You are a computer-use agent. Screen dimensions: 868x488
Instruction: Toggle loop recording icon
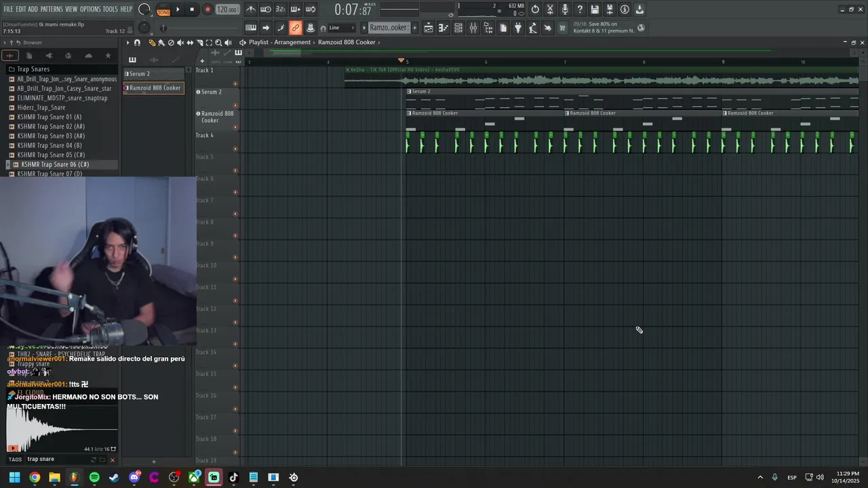coord(310,9)
